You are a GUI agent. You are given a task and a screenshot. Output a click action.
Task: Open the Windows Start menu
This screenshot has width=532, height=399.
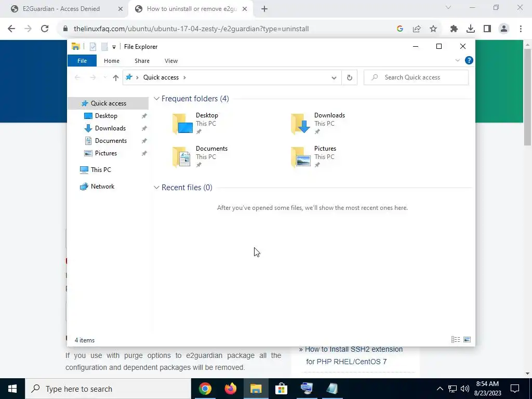click(12, 389)
